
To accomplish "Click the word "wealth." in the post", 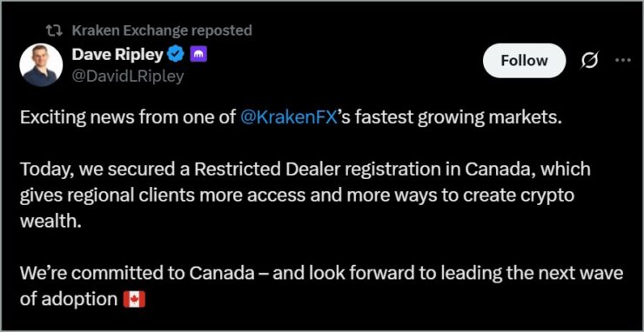I will [49, 222].
